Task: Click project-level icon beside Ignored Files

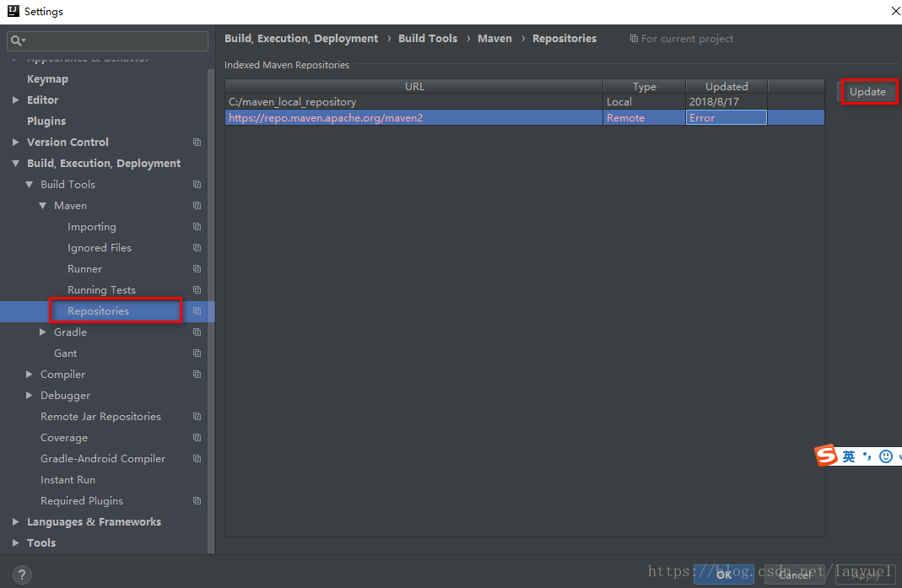Action: 197,248
